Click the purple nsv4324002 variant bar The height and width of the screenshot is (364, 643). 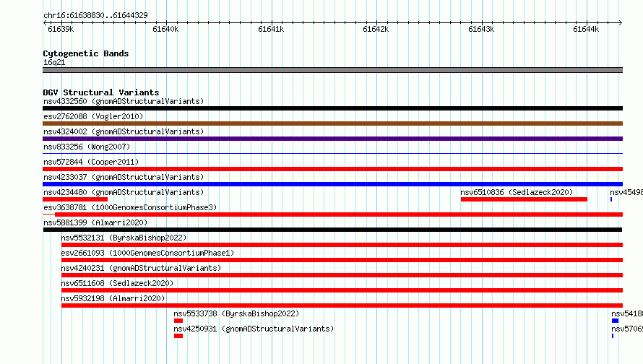pos(332,139)
